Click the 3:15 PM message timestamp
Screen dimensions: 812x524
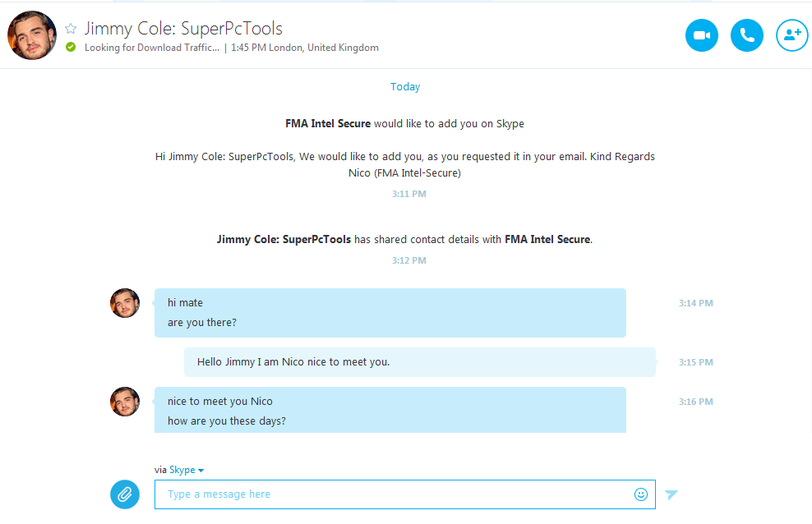click(x=695, y=362)
